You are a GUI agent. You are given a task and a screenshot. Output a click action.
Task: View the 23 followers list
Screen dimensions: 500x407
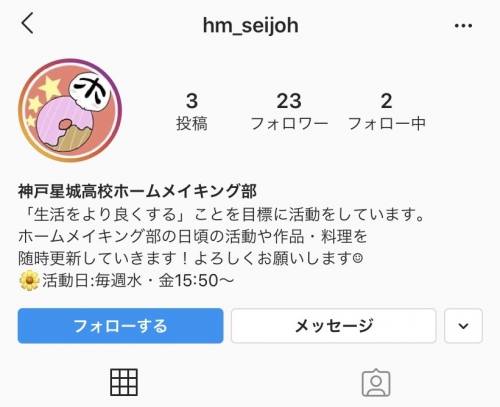pyautogui.click(x=289, y=112)
